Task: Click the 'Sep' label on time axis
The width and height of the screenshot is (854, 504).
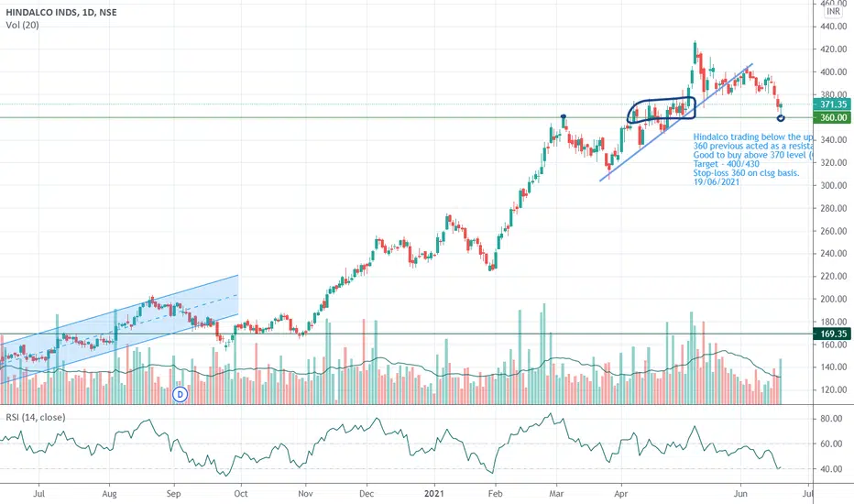Action: (173, 494)
